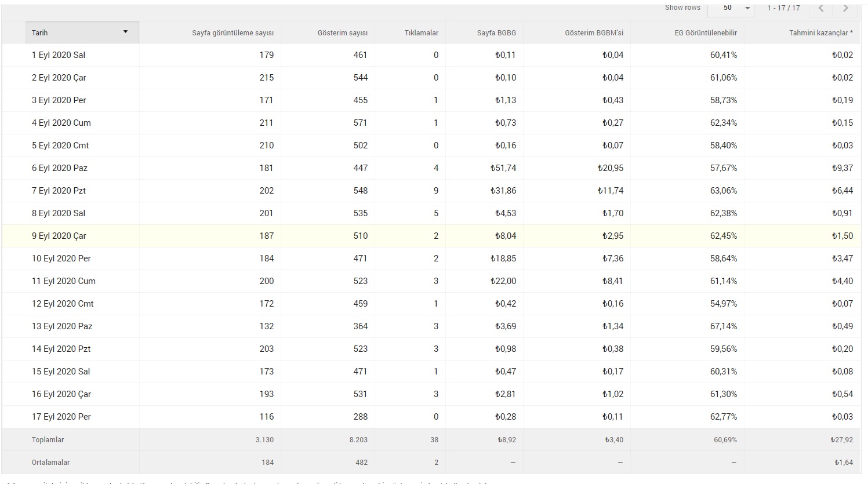Click the Toplamlar totals row label
868x484 pixels.
pos(48,440)
